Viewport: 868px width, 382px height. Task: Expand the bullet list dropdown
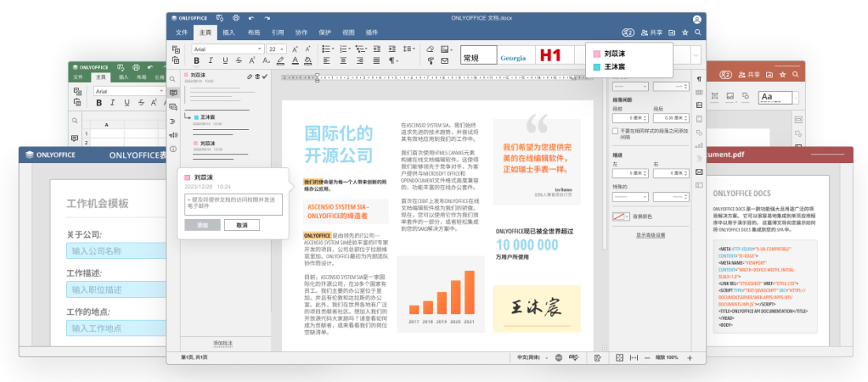click(x=333, y=49)
